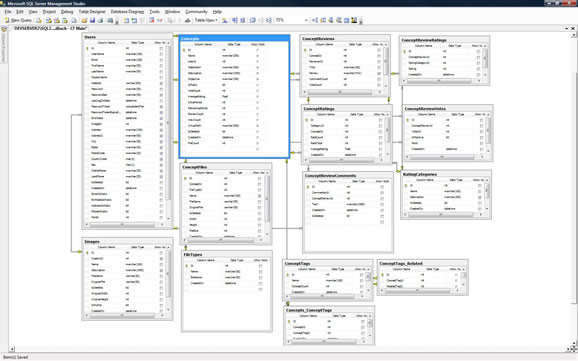Viewport: 578px width, 361px height.
Task: Open the Database Diagram menu
Action: click(x=127, y=12)
